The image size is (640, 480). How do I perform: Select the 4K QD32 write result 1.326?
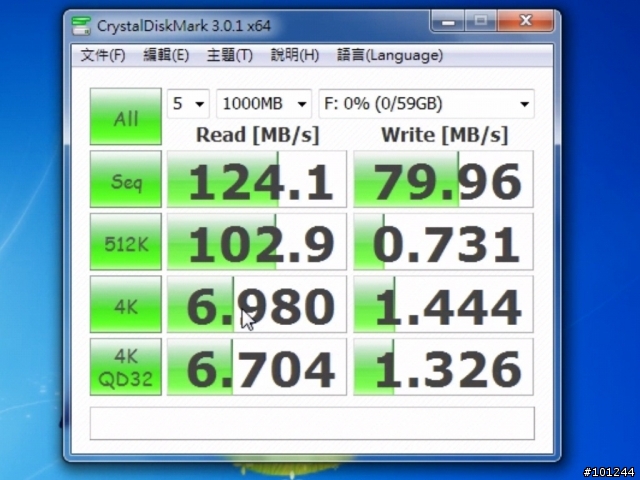click(443, 367)
